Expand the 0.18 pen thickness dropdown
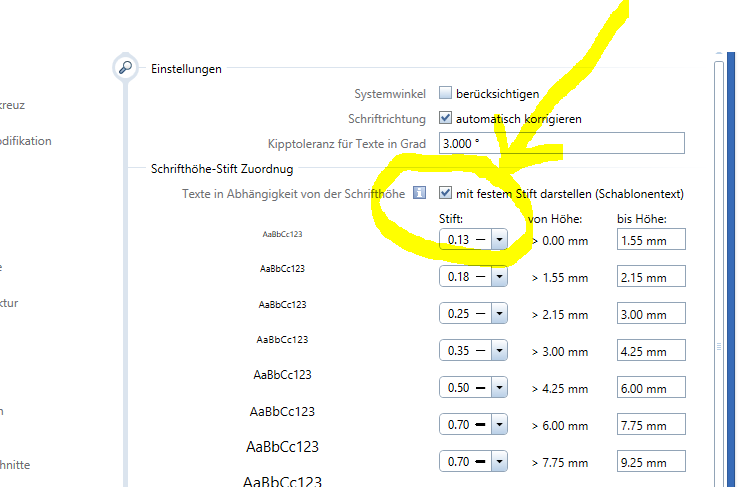Viewport: 744px width, 487px height. (x=499, y=276)
